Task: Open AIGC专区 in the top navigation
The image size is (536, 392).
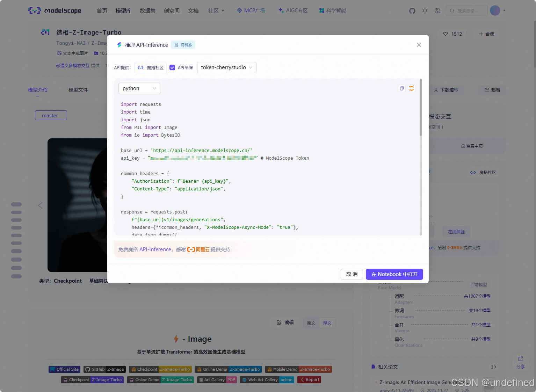Action: [x=293, y=10]
